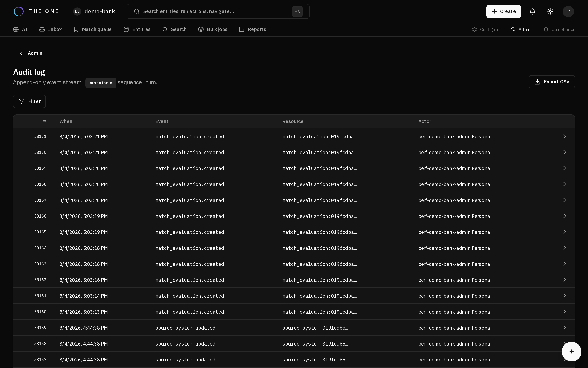Open the demo-bank tenant switcher
Image resolution: width=588 pixels, height=368 pixels.
[94, 11]
